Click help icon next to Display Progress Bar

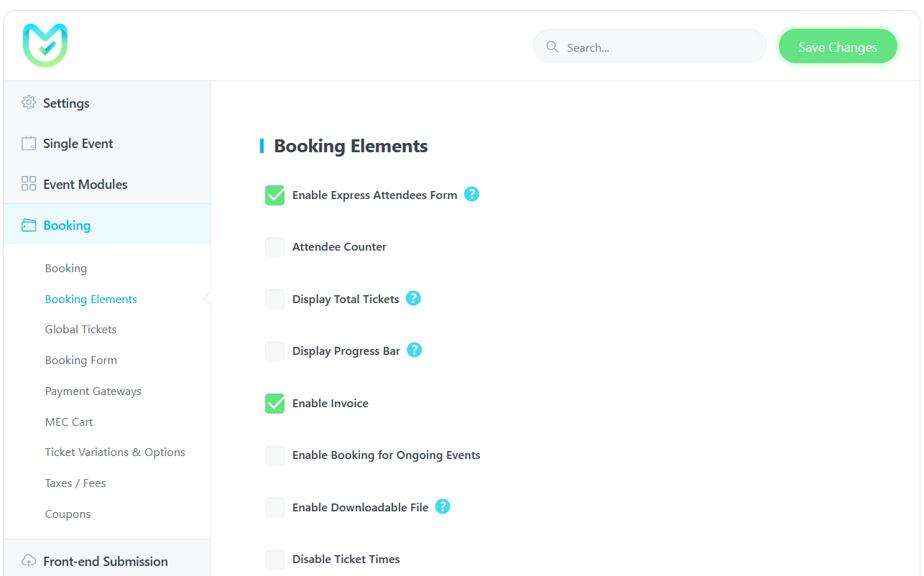click(x=415, y=350)
